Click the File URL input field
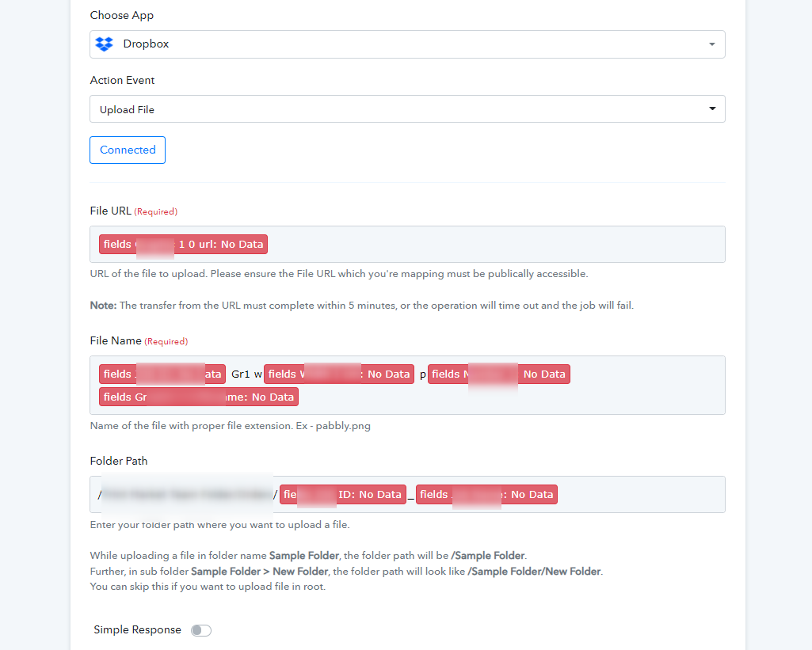 (x=407, y=245)
